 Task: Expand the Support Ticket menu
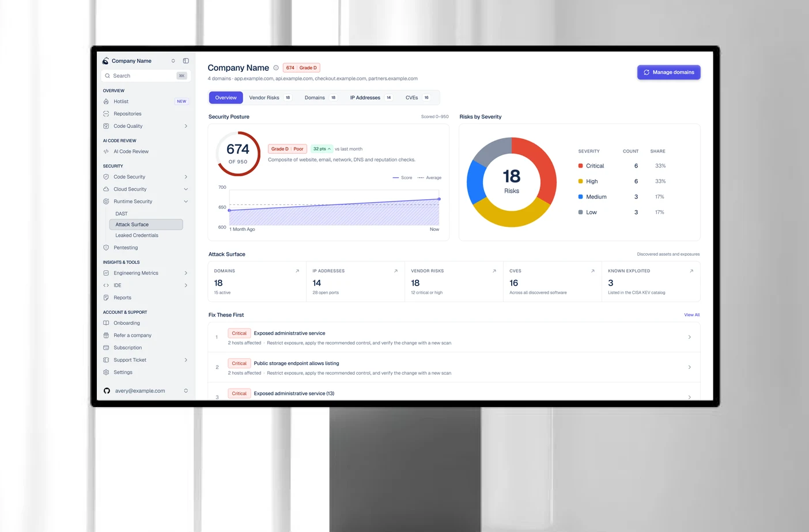point(186,360)
